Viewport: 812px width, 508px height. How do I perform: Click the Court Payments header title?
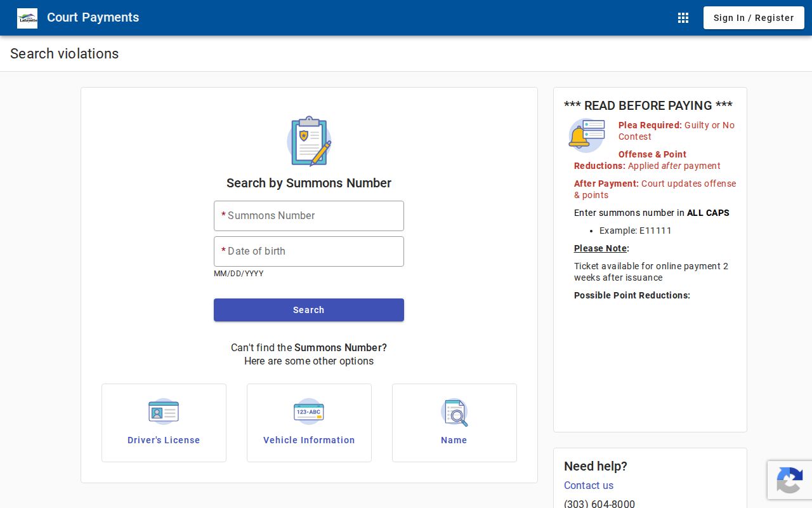(93, 18)
